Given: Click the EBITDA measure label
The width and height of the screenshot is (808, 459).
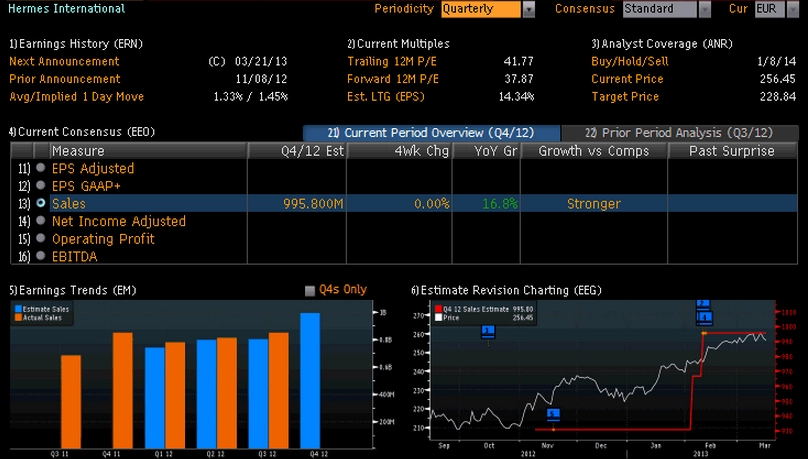Looking at the screenshot, I should (x=74, y=257).
